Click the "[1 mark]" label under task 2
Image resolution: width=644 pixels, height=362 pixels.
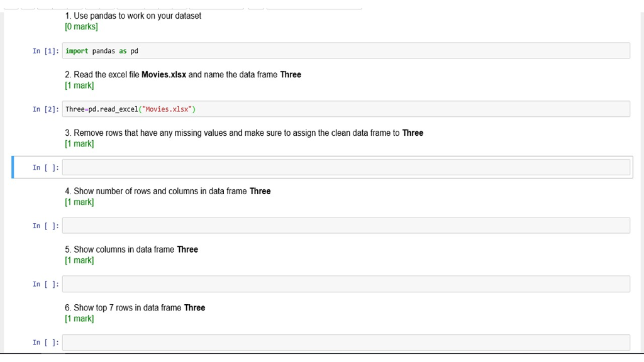79,85
